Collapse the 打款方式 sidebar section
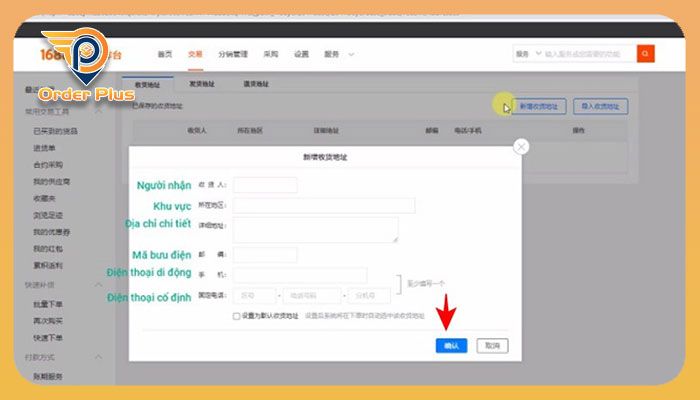The image size is (700, 400). [99, 357]
